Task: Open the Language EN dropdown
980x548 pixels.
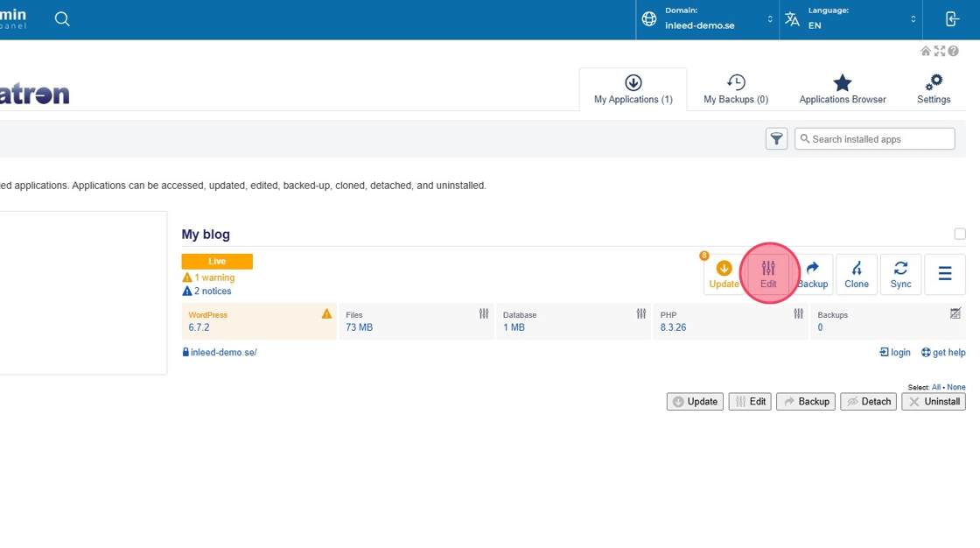Action: [850, 19]
